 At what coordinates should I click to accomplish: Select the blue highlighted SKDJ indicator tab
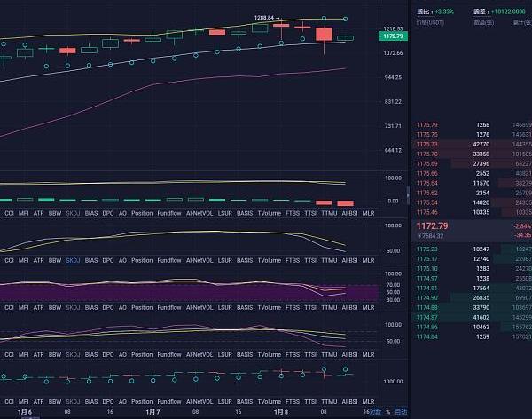73,261
